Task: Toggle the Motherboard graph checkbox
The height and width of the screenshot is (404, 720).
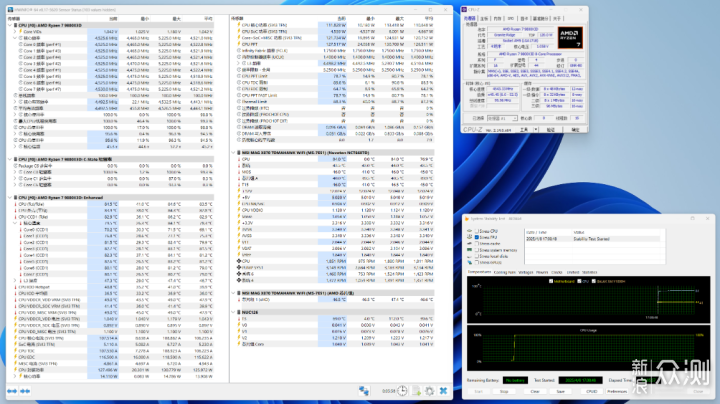Action: 551,281
